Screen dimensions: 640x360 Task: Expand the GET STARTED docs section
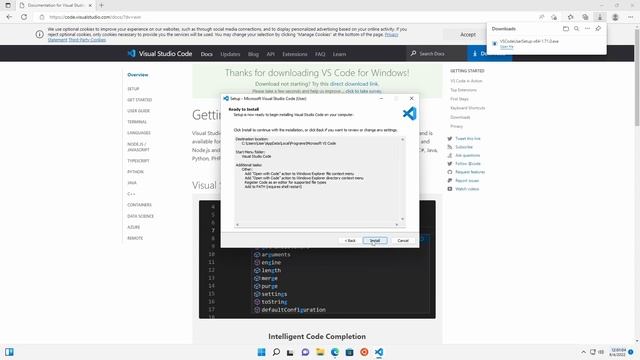pos(140,100)
